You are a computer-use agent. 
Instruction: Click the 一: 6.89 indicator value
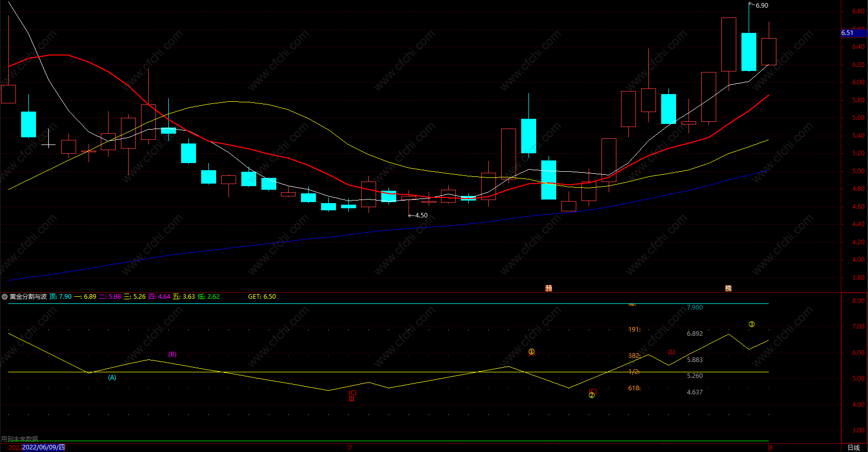coord(85,297)
